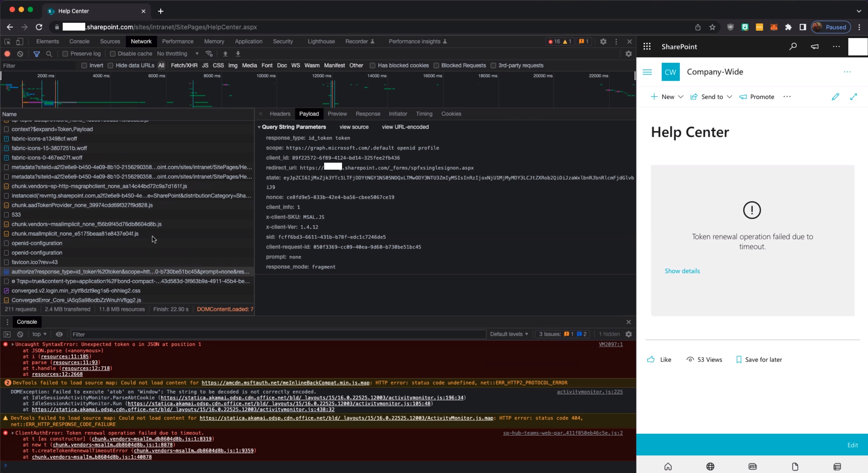Toggle device toolbar icon in DevTools
The width and height of the screenshot is (868, 473).
(20, 41)
